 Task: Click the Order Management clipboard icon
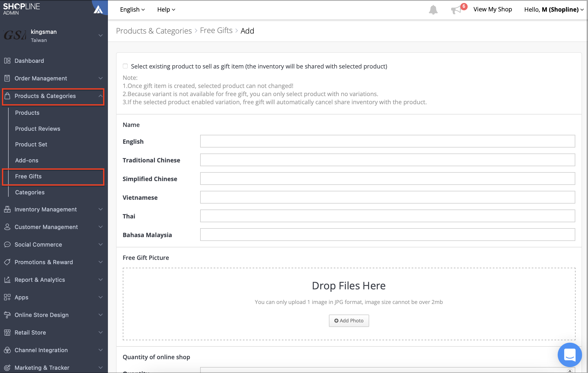7,78
